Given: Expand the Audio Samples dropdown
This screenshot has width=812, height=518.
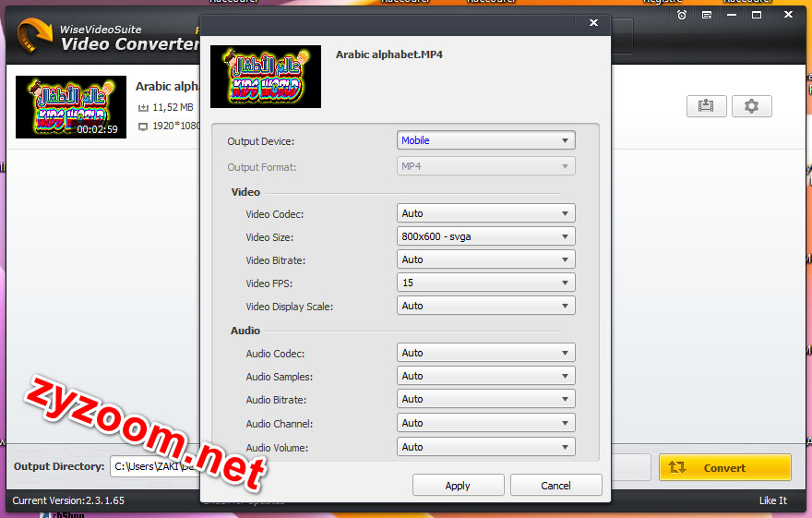Looking at the screenshot, I should (x=485, y=376).
